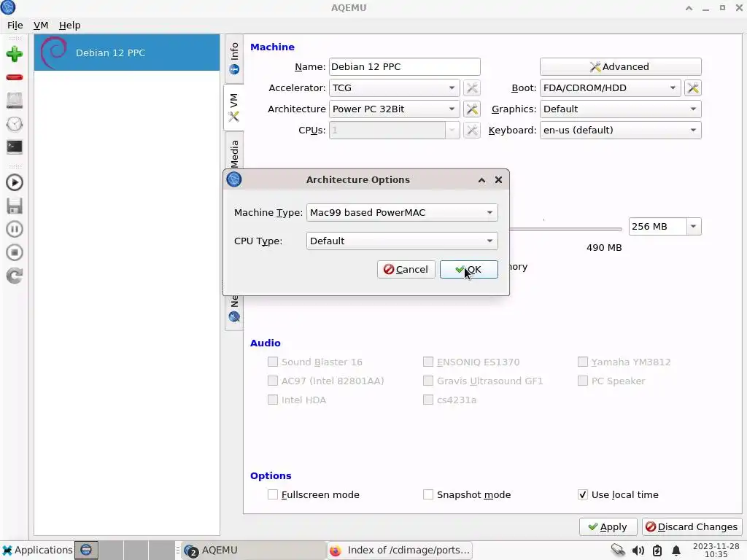Start the VM with the play icon

15,182
